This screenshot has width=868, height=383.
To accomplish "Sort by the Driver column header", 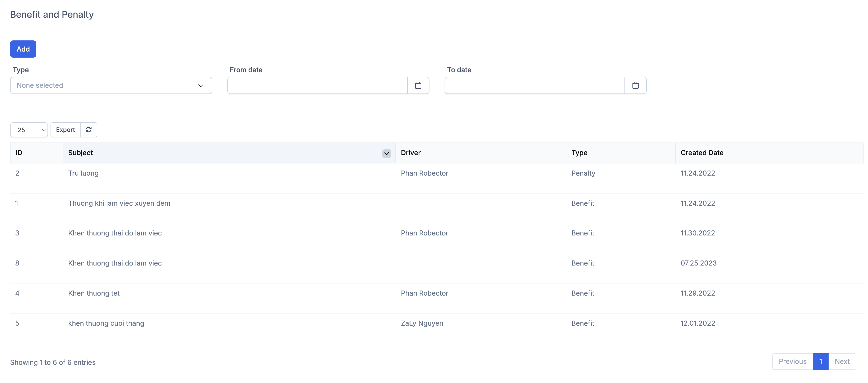I will tap(411, 153).
